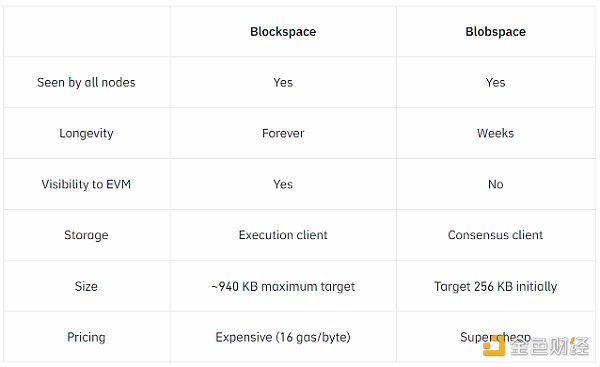Select the Blockspace column header
The image size is (600, 367).
[x=283, y=32]
